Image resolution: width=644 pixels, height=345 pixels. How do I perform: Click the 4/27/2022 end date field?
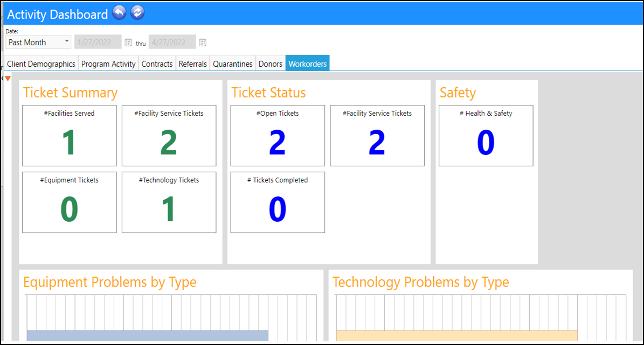tap(172, 43)
